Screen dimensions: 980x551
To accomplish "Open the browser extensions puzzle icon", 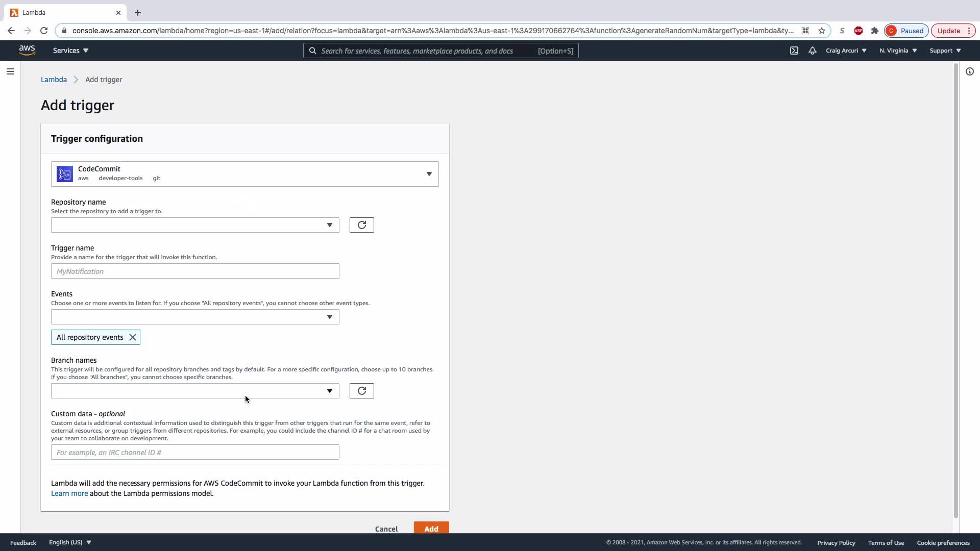I will click(x=875, y=31).
